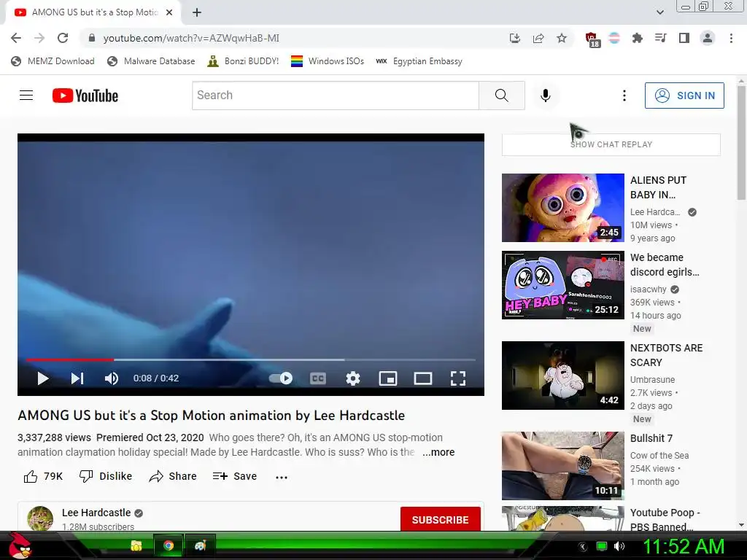Install app icon in address bar

click(515, 38)
